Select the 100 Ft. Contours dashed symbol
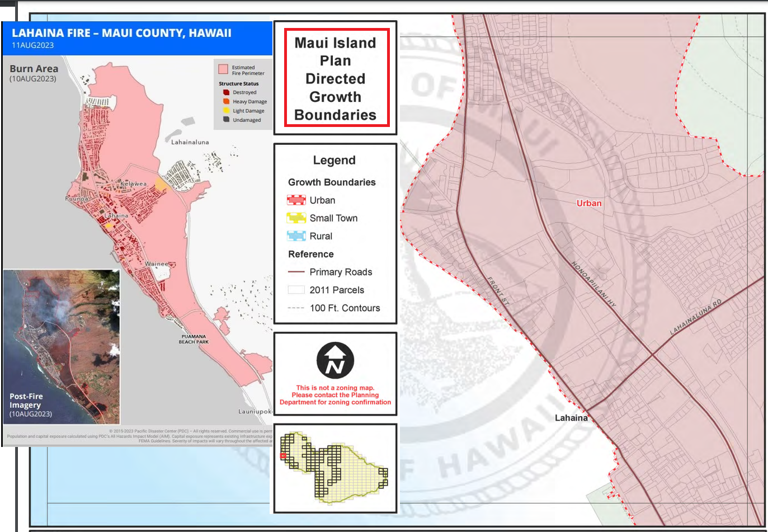 click(x=296, y=308)
